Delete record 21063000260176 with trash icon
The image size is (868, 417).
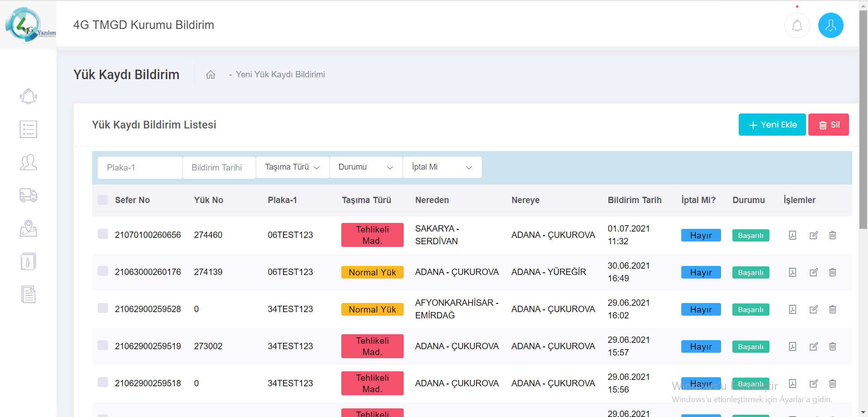coord(833,272)
